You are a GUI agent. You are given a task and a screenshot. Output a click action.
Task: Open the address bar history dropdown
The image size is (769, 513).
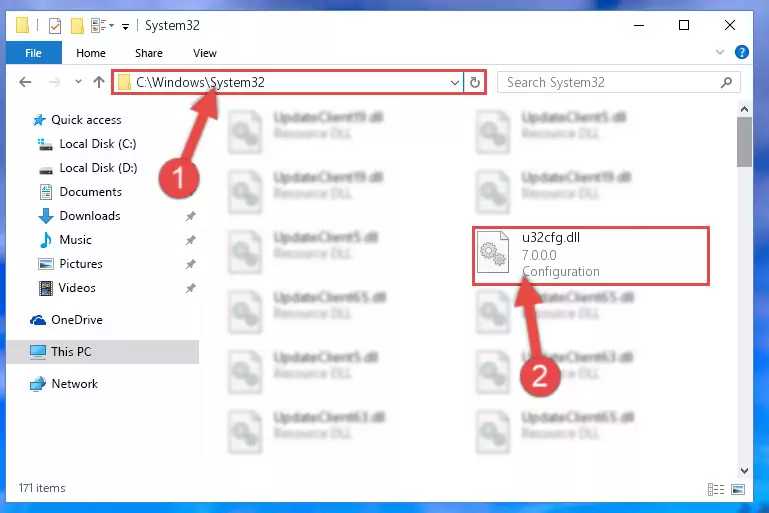pyautogui.click(x=455, y=82)
